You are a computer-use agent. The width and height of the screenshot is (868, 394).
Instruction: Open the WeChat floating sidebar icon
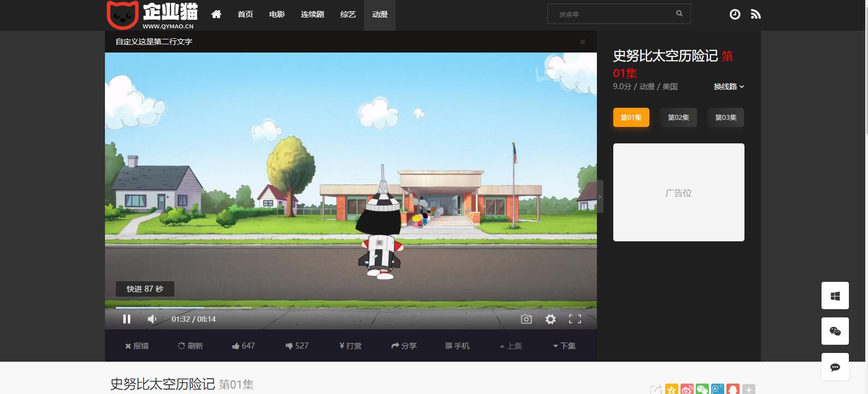coord(835,331)
